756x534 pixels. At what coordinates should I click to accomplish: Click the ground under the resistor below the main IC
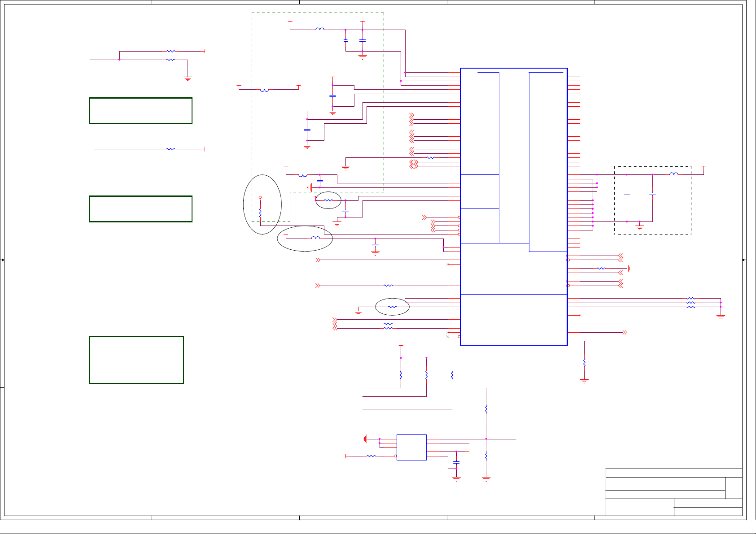(x=584, y=382)
